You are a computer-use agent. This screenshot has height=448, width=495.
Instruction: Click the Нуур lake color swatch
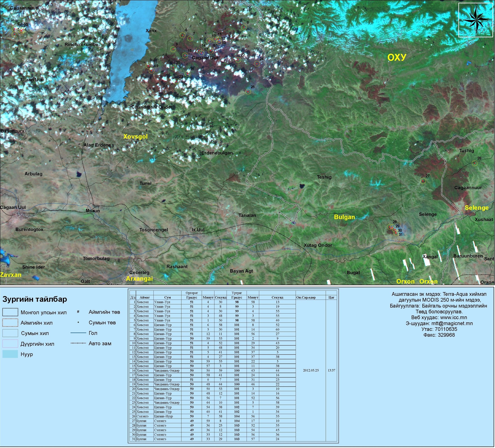click(10, 354)
